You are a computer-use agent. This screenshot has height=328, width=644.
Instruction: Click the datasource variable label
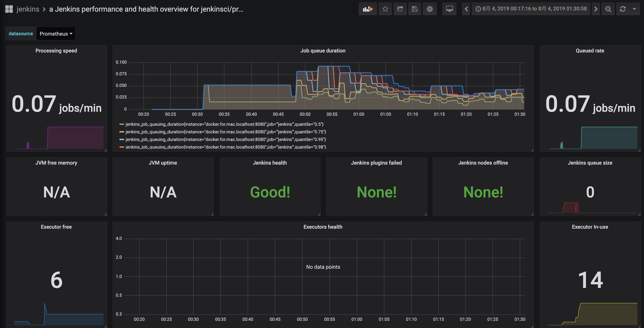[x=21, y=33]
